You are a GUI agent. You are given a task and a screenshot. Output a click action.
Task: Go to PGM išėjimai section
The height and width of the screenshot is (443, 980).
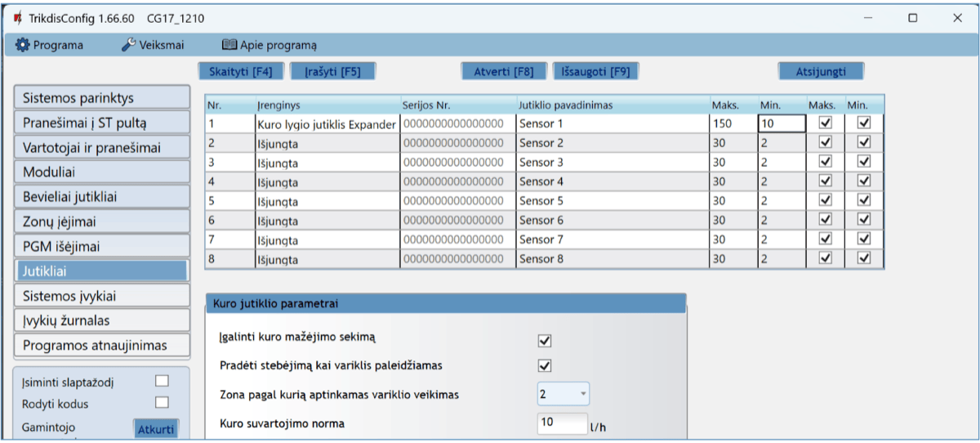tap(102, 246)
